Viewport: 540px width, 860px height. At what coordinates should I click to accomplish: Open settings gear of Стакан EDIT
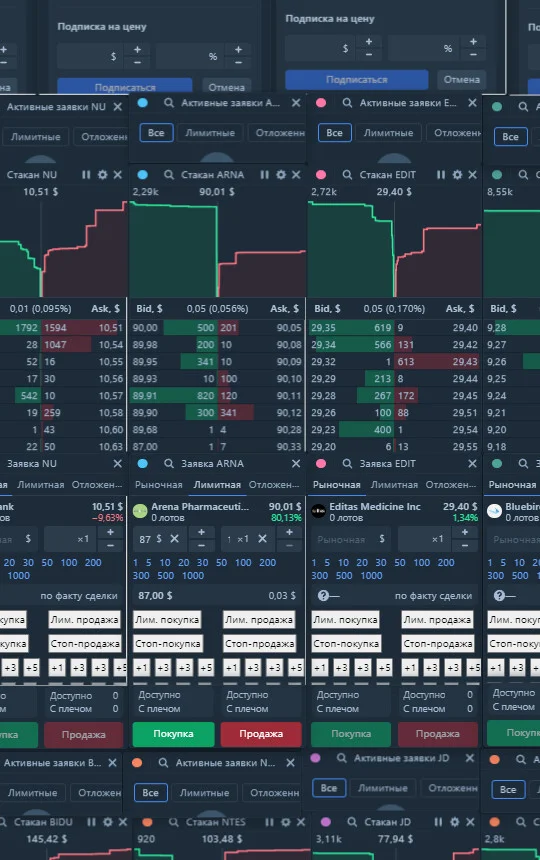tap(457, 174)
